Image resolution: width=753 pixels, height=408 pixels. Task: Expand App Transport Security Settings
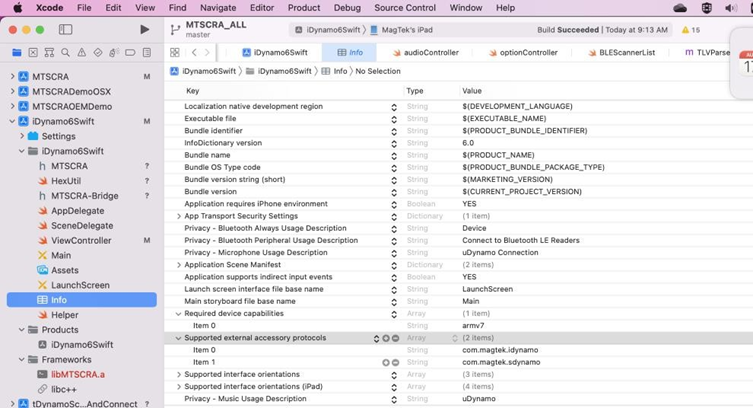pos(179,216)
